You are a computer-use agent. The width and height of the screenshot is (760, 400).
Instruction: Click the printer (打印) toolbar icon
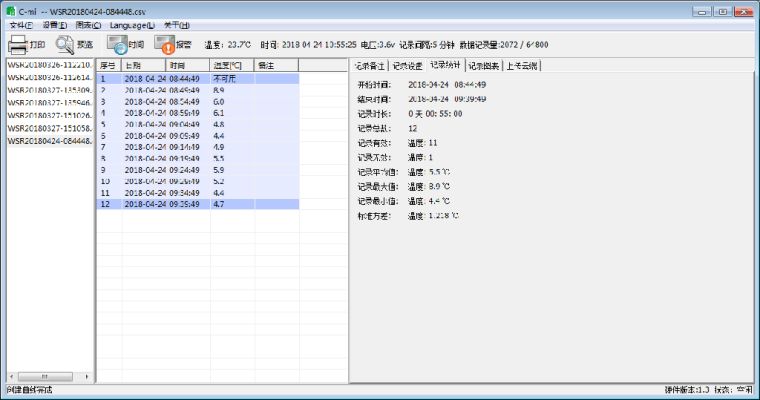[19, 45]
